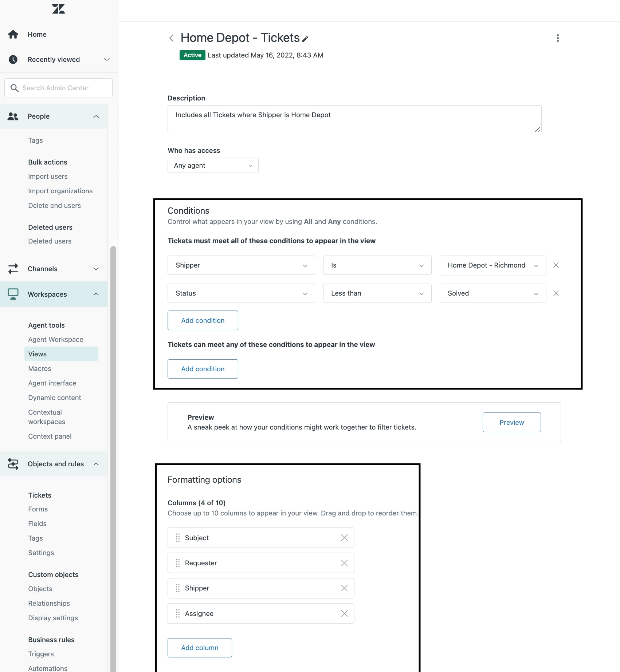The image size is (620, 672).
Task: Click the Recently viewed clock icon
Action: coord(13,59)
